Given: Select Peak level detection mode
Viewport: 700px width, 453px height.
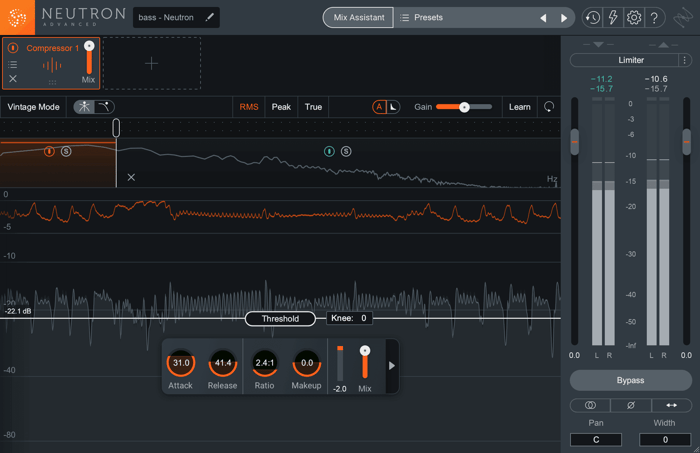Looking at the screenshot, I should 281,107.
